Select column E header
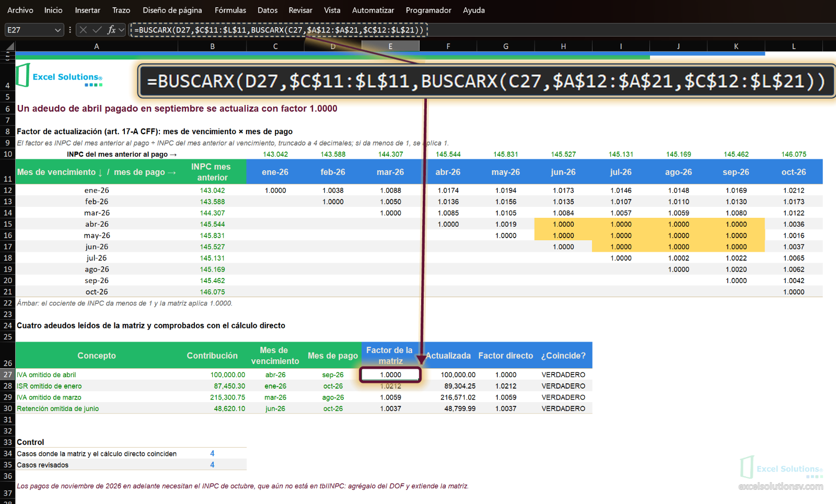836x504 pixels. [x=390, y=46]
